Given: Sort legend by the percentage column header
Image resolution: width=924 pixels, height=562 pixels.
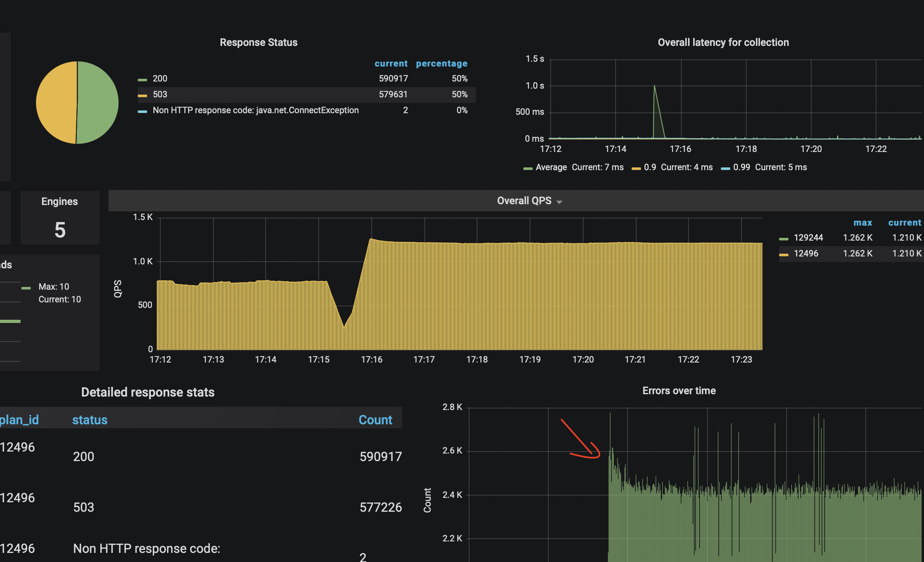Looking at the screenshot, I should 441,64.
